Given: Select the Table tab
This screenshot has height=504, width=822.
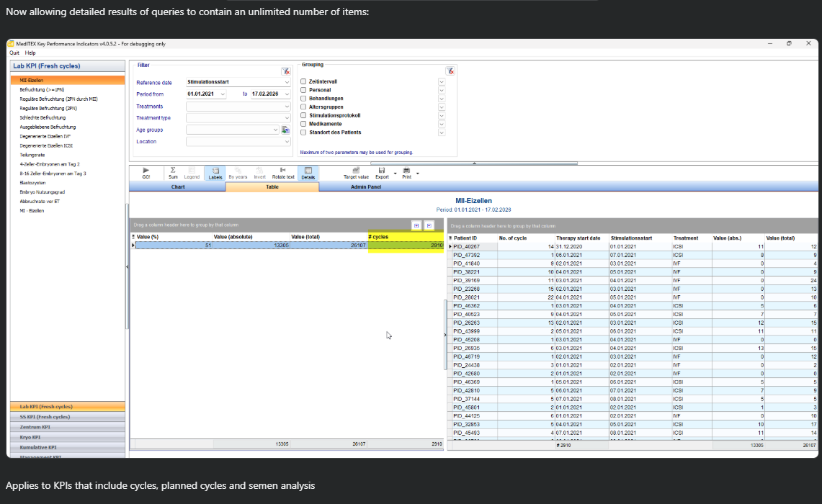Looking at the screenshot, I should 272,186.
